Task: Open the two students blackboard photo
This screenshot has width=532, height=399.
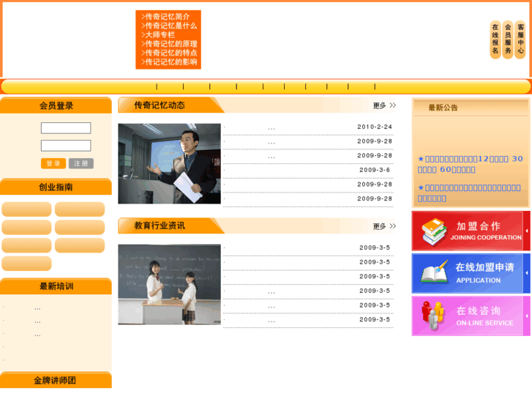Action: tap(169, 285)
